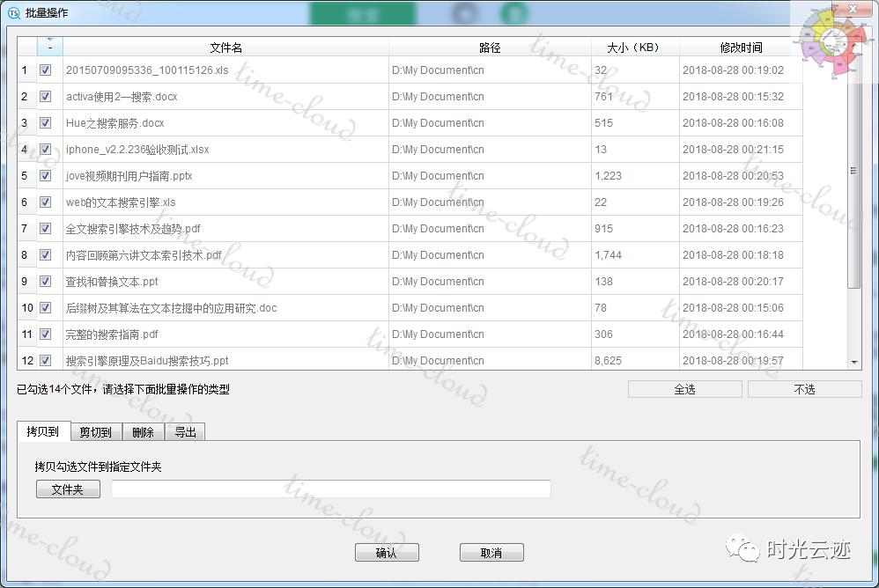The height and width of the screenshot is (588, 879).
Task: Uncheck the Hue之搜索服务.docx checkbox
Action: [x=45, y=123]
